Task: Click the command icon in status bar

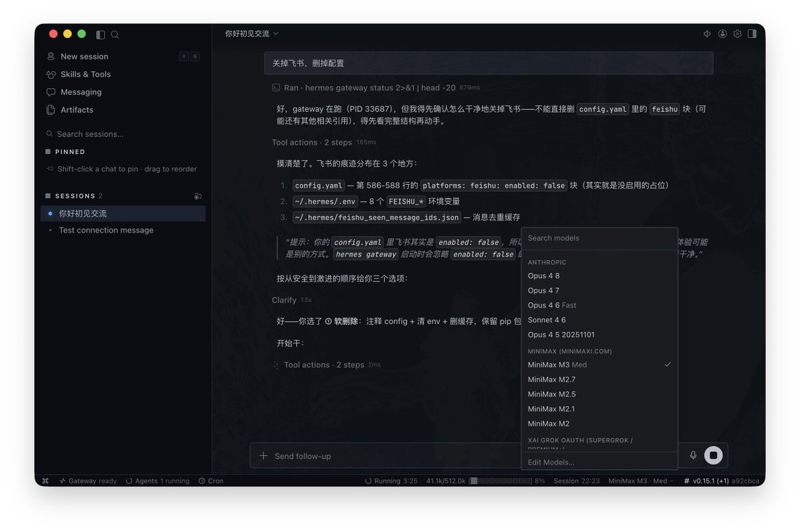Action: [45, 481]
